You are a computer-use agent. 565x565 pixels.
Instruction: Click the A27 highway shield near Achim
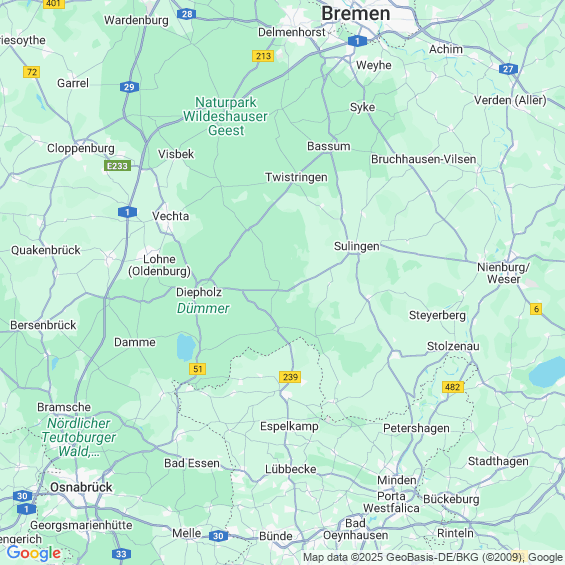508,69
